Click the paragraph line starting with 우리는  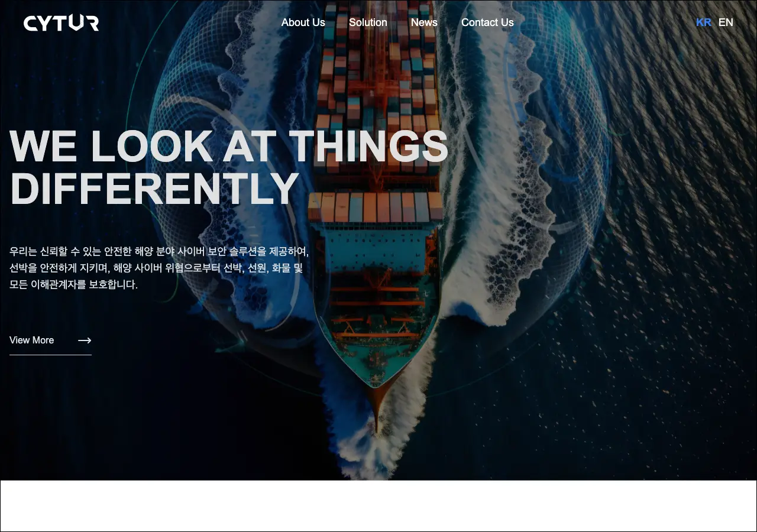159,251
